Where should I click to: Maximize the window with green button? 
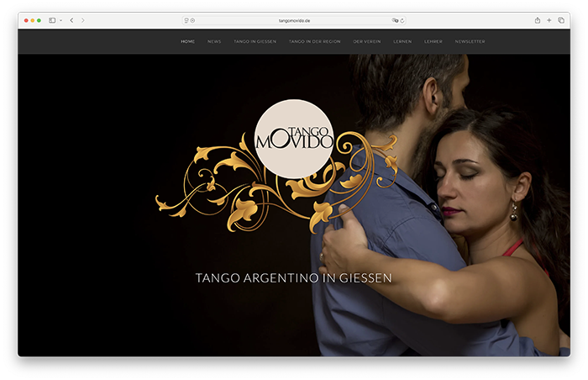39,20
